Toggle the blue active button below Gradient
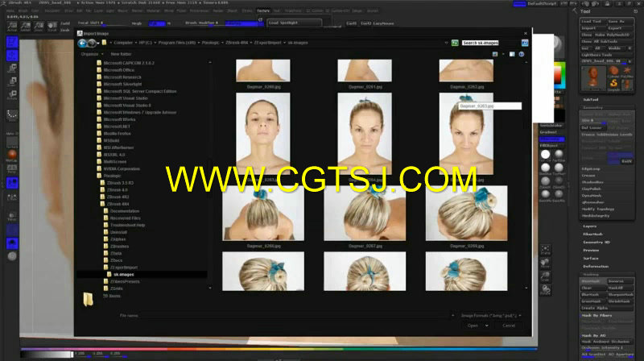Screen dimensions: 644x361 [552, 139]
